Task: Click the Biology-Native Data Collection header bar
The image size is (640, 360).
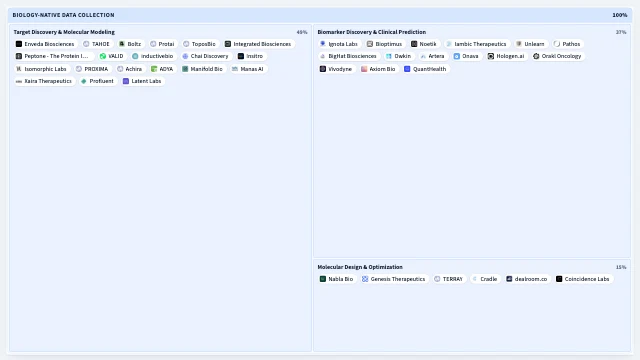Action: [x=320, y=15]
